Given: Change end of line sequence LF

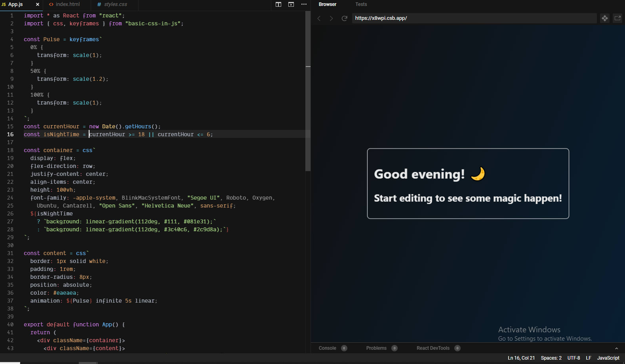Looking at the screenshot, I should (589, 358).
